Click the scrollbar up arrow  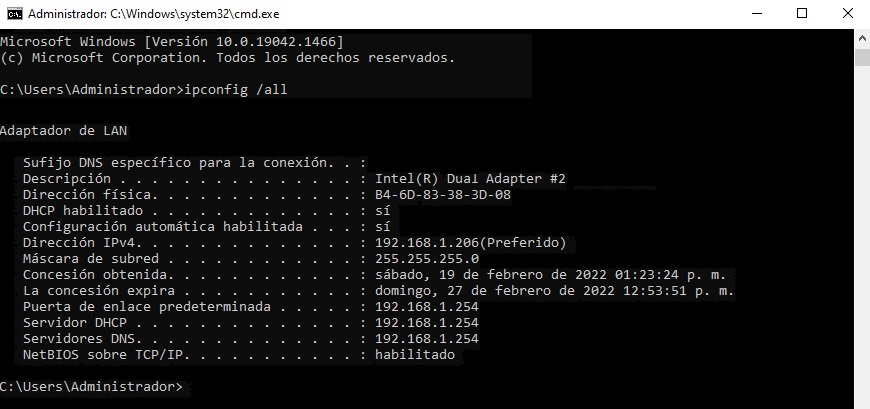point(862,39)
